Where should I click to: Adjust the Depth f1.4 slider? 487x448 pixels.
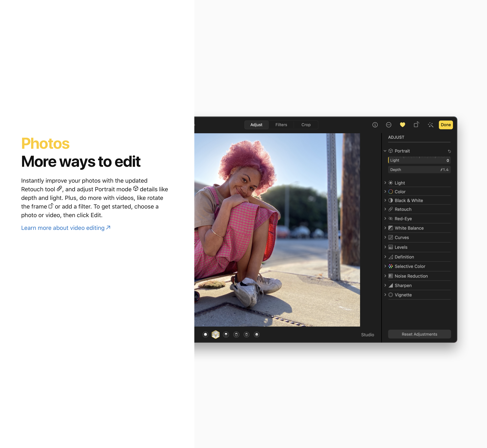(419, 170)
